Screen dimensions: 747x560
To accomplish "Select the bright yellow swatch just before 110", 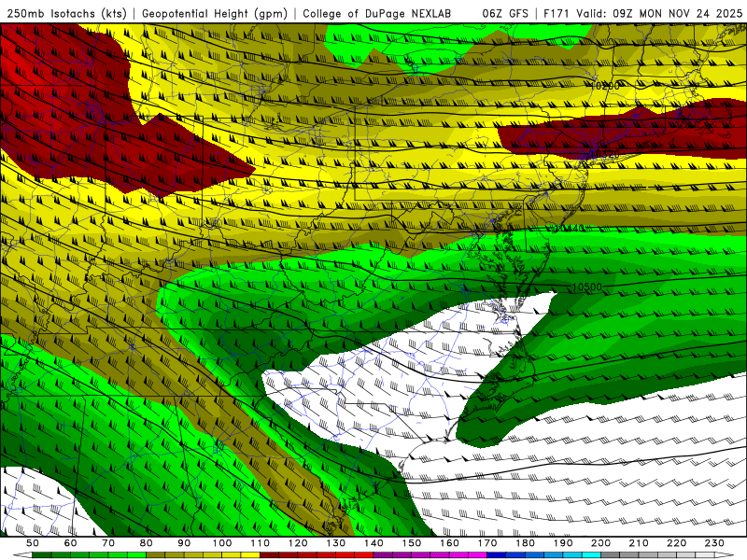I will pos(250,555).
